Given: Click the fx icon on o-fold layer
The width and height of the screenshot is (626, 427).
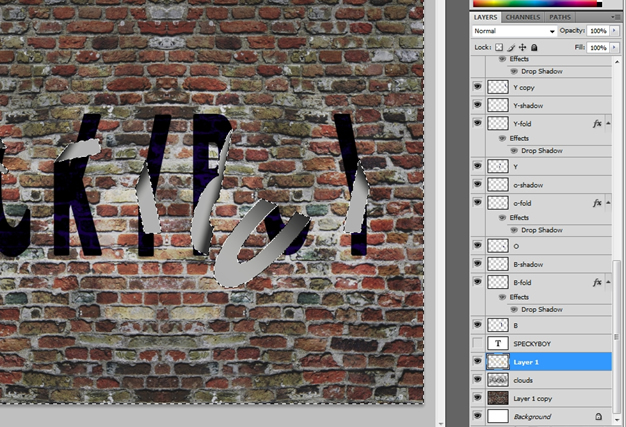Looking at the screenshot, I should (x=597, y=203).
